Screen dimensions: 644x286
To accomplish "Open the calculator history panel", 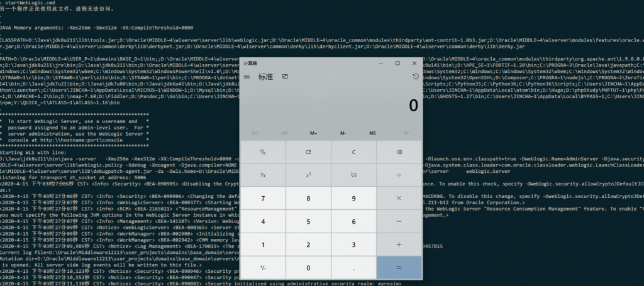I will pos(416,77).
